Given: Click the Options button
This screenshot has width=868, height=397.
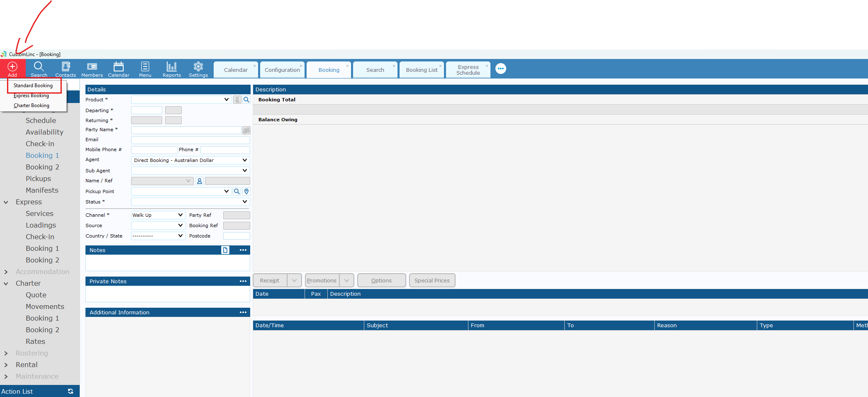Looking at the screenshot, I should click(x=381, y=280).
